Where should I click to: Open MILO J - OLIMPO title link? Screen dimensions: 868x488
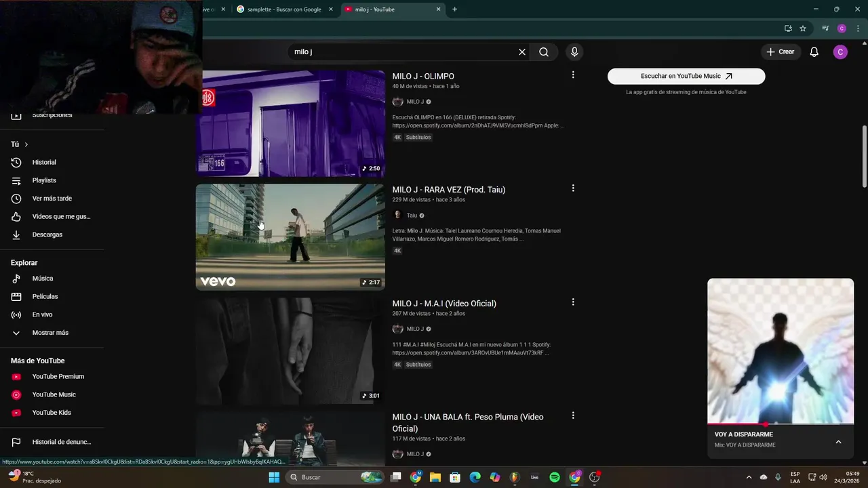point(423,76)
